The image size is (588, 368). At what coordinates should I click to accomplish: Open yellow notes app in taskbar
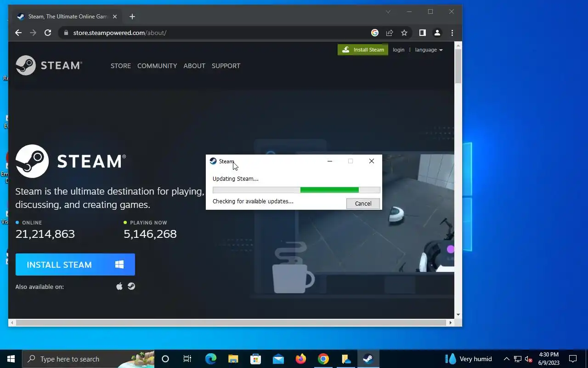[x=345, y=359]
